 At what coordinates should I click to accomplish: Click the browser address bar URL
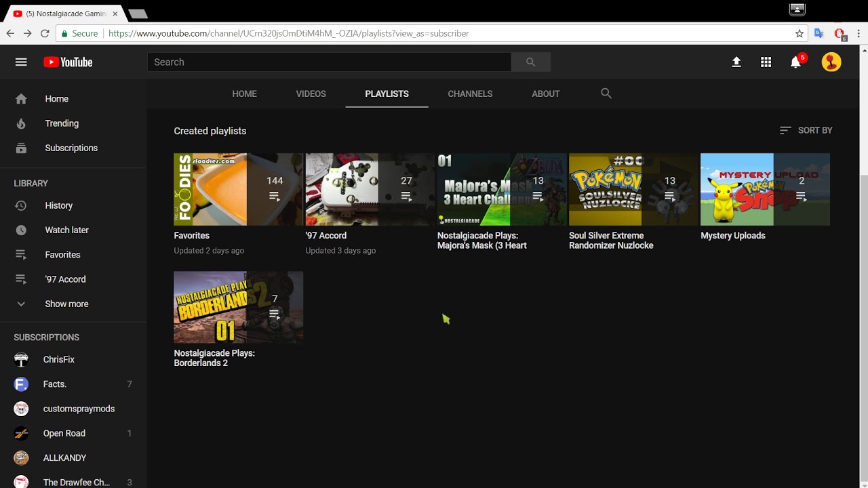pyautogui.click(x=288, y=33)
